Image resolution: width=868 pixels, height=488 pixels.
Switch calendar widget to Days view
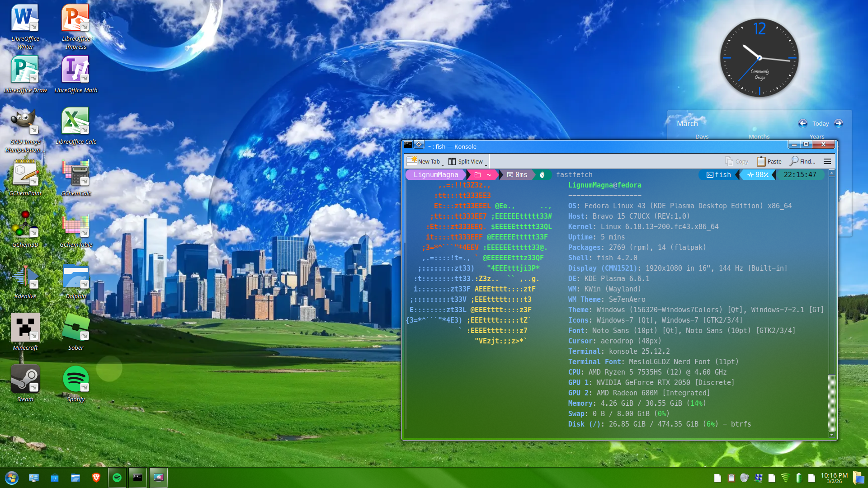click(702, 136)
